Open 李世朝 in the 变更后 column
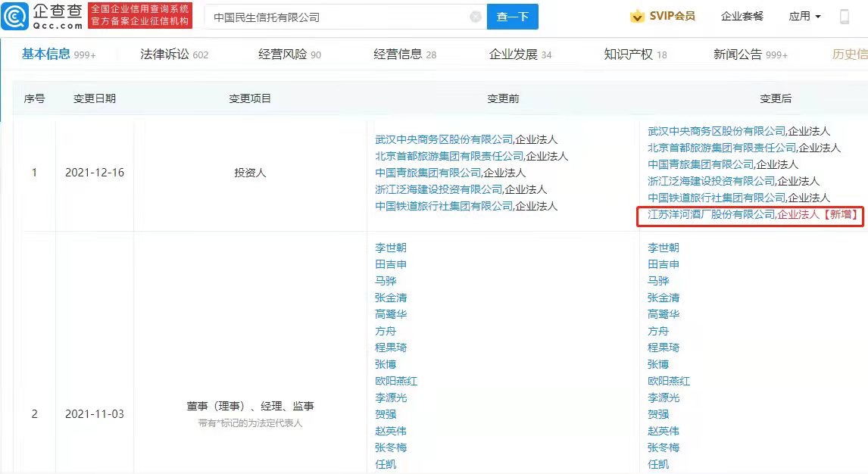The height and width of the screenshot is (474, 868). coord(663,248)
